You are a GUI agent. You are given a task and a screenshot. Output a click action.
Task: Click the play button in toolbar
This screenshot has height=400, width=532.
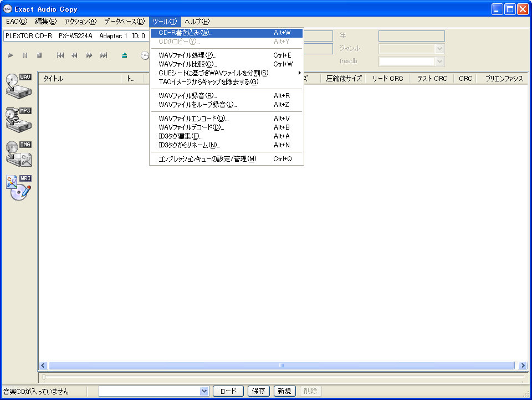click(10, 55)
